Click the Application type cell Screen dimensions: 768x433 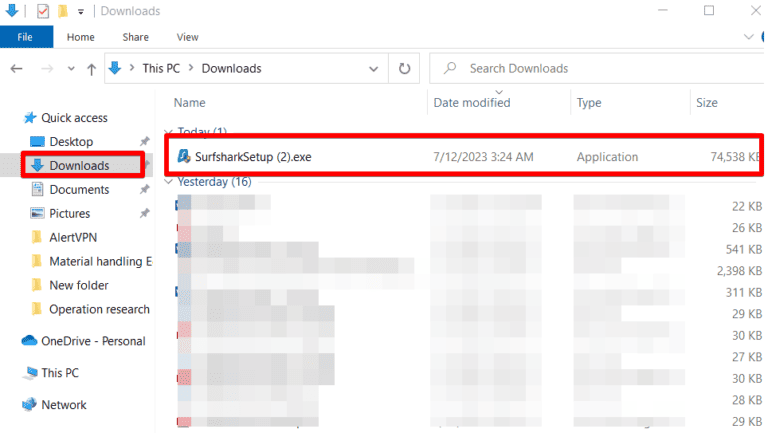click(x=607, y=157)
